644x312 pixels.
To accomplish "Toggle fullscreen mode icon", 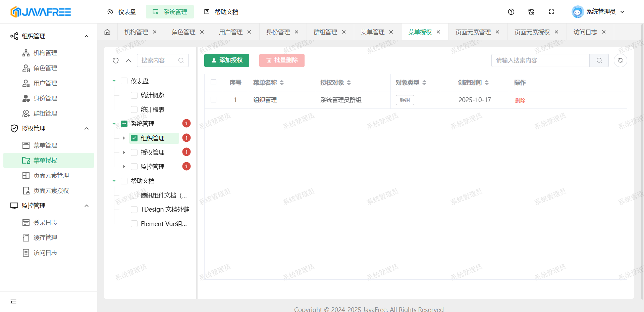I will tap(551, 12).
